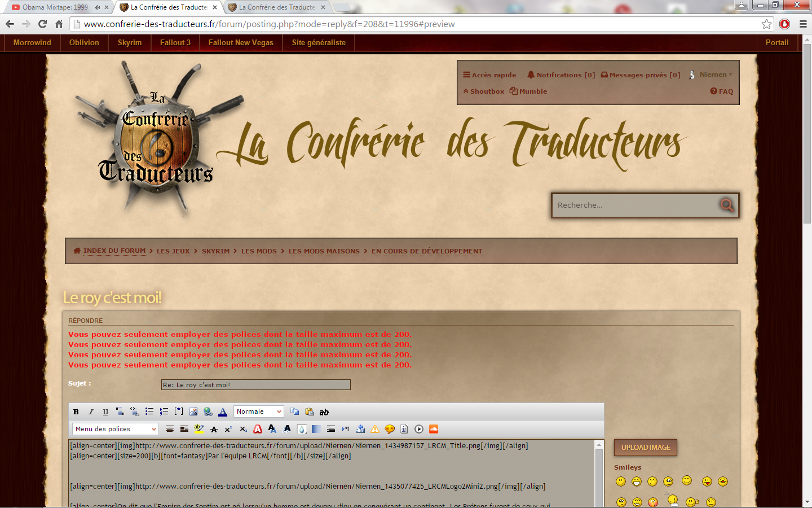The image size is (812, 508).
Task: Click the paste icon in editor toolbar
Action: click(309, 411)
